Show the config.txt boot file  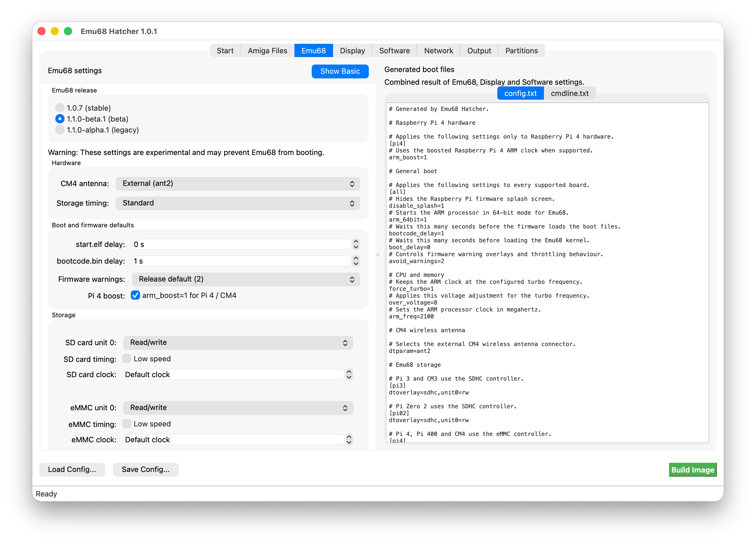tap(520, 93)
